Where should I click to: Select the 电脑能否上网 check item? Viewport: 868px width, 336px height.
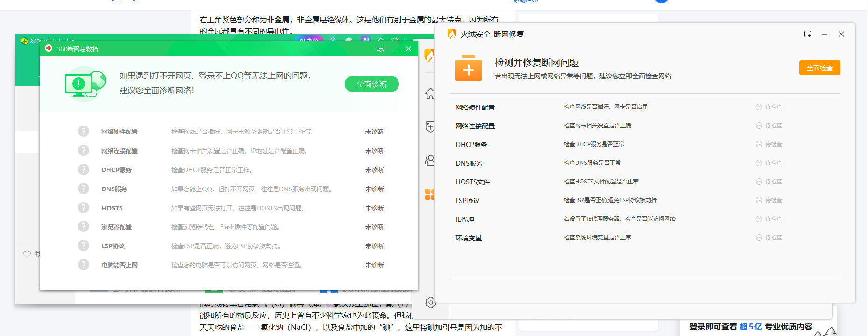[120, 265]
